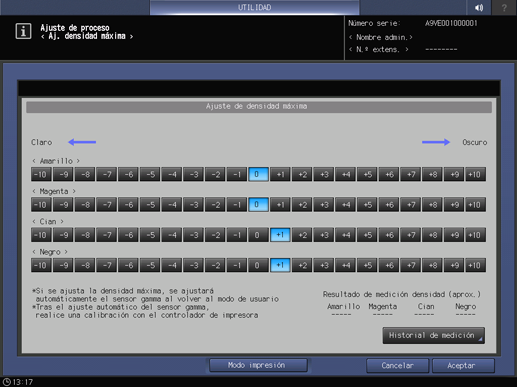Click the Oscuro label
Image resolution: width=517 pixels, height=387 pixels.
pos(475,142)
